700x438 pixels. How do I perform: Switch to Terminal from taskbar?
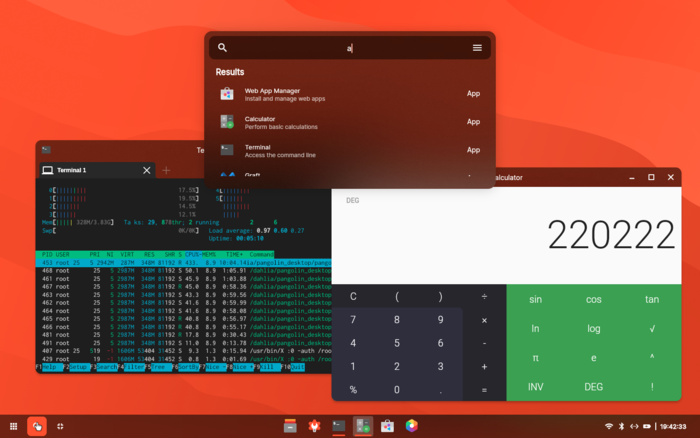339,426
